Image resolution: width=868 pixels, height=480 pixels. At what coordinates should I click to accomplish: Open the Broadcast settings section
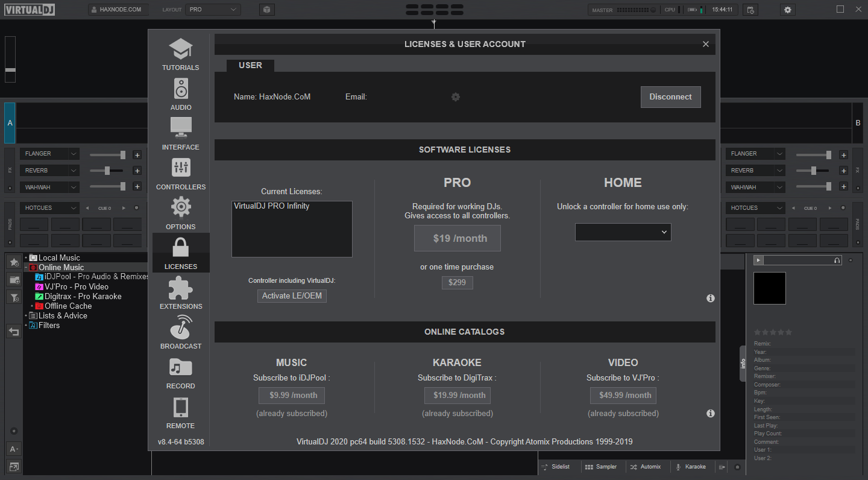coord(180,333)
